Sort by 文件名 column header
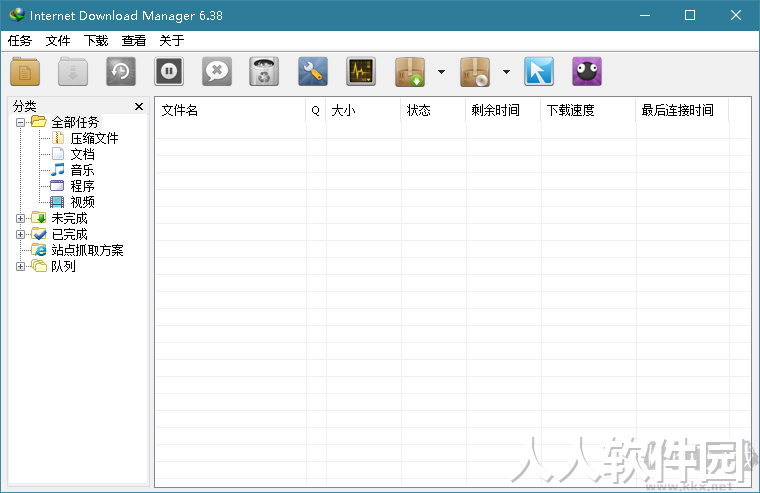 pyautogui.click(x=230, y=111)
